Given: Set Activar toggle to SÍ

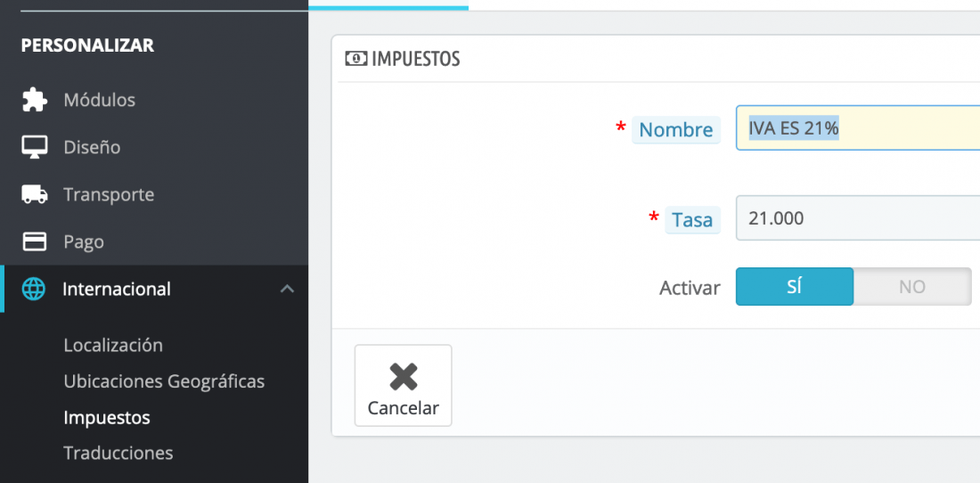Looking at the screenshot, I should (795, 287).
